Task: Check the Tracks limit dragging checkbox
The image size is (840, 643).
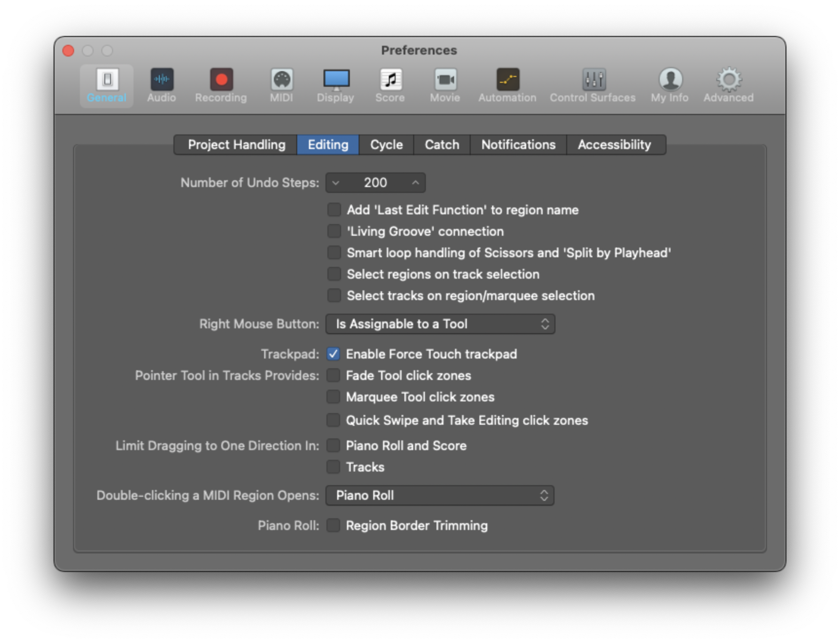Action: click(333, 467)
